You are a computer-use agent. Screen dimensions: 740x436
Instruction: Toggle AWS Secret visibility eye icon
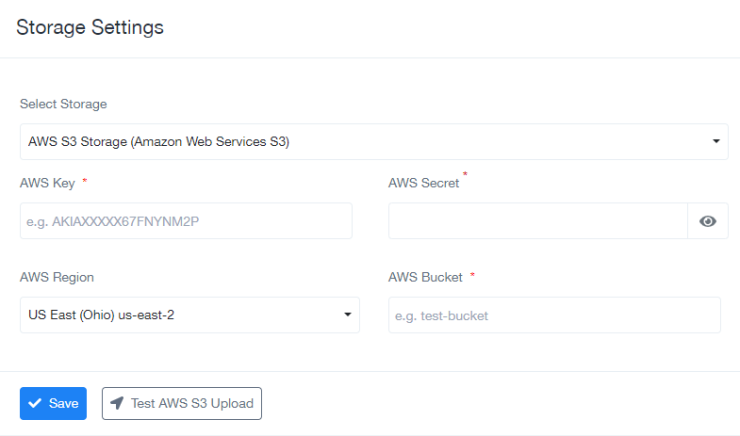(x=708, y=221)
